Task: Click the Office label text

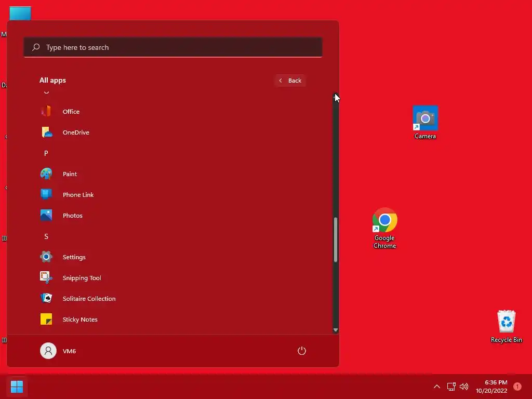Action: tap(71, 112)
